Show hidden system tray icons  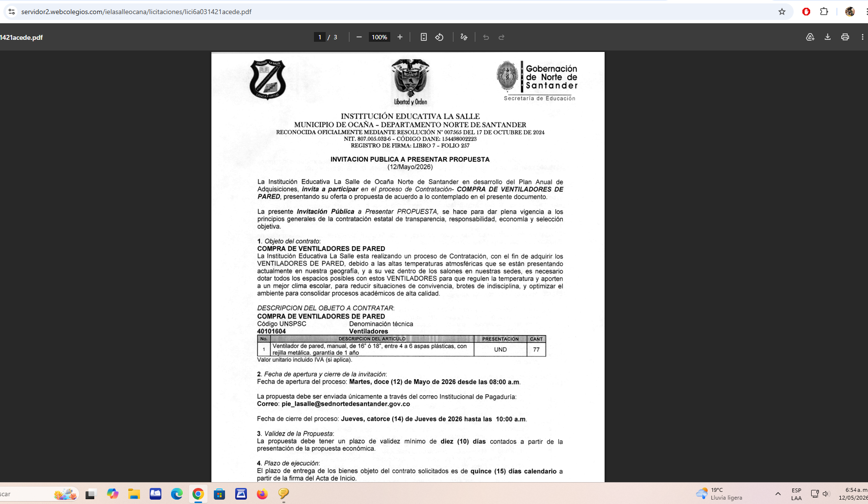pyautogui.click(x=778, y=494)
